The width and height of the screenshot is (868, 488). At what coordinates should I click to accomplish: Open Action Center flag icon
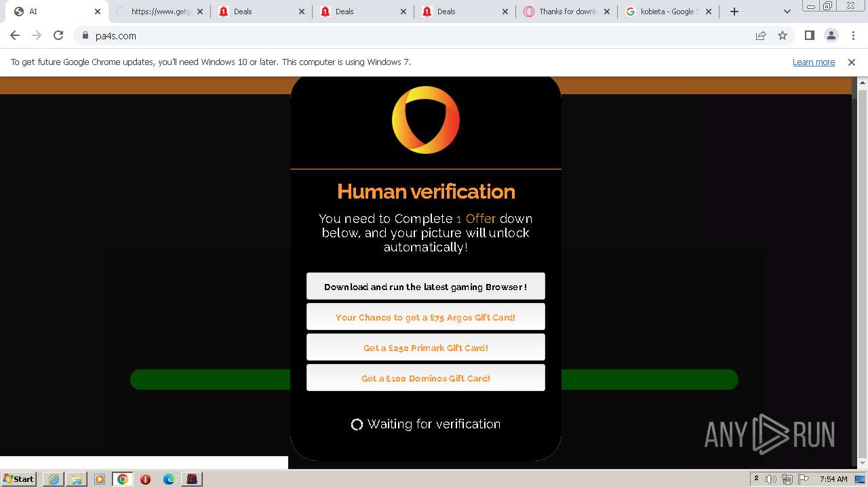tap(803, 479)
